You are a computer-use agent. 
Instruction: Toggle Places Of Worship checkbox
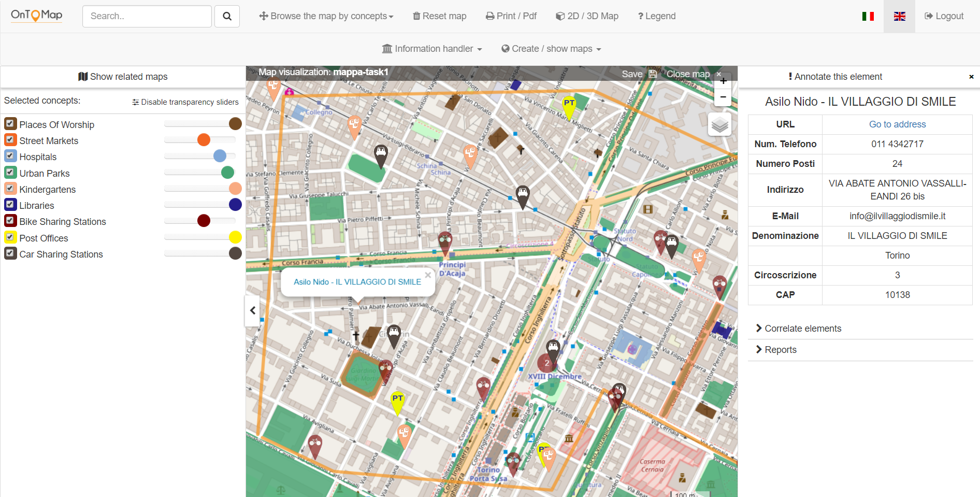[x=10, y=124]
